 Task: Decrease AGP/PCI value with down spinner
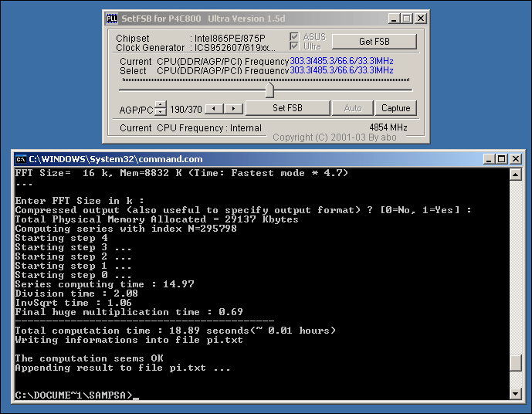click(x=161, y=112)
